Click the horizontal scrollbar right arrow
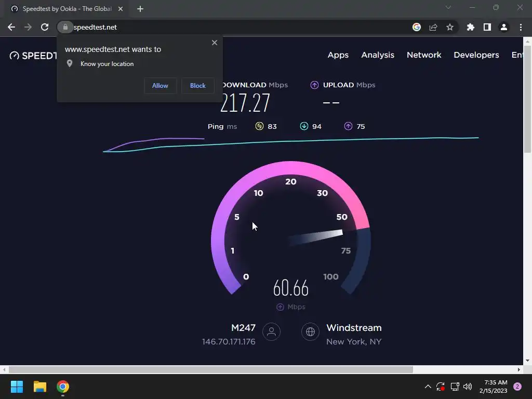This screenshot has height=399, width=532. tap(519, 369)
